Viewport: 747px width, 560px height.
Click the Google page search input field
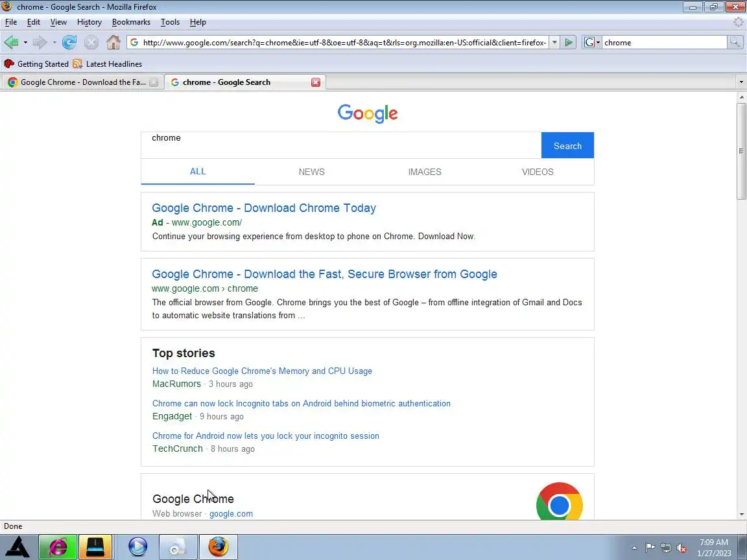(x=341, y=145)
